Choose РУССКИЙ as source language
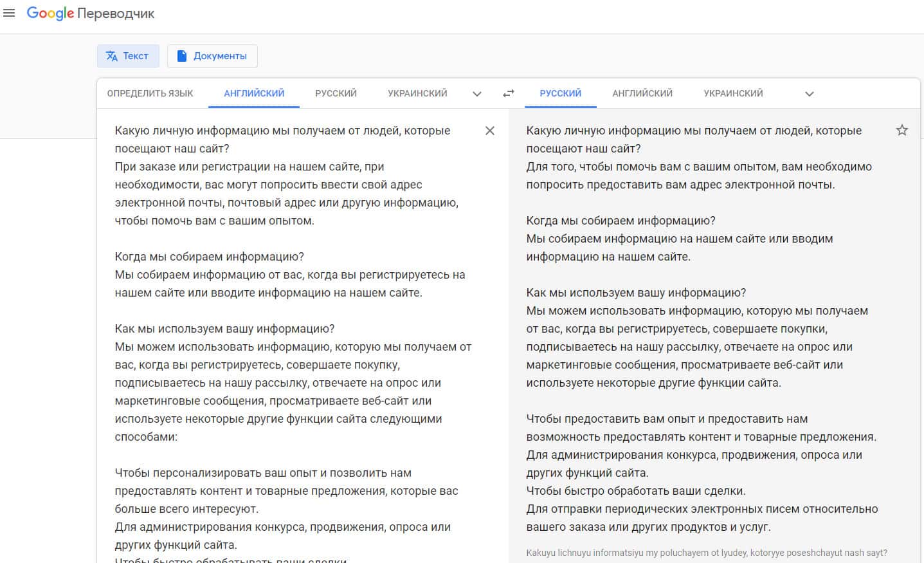 [336, 93]
